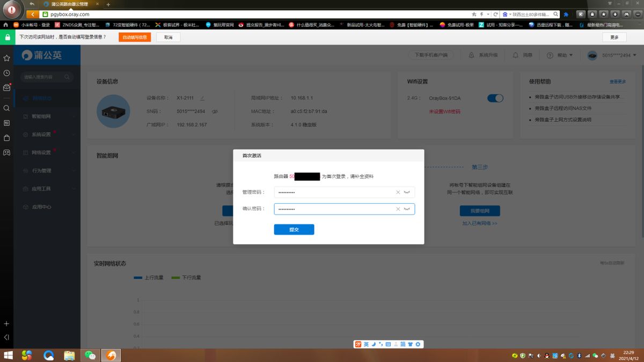Click 自动填写信息 to autofill login
This screenshot has width=644, height=362.
[135, 37]
